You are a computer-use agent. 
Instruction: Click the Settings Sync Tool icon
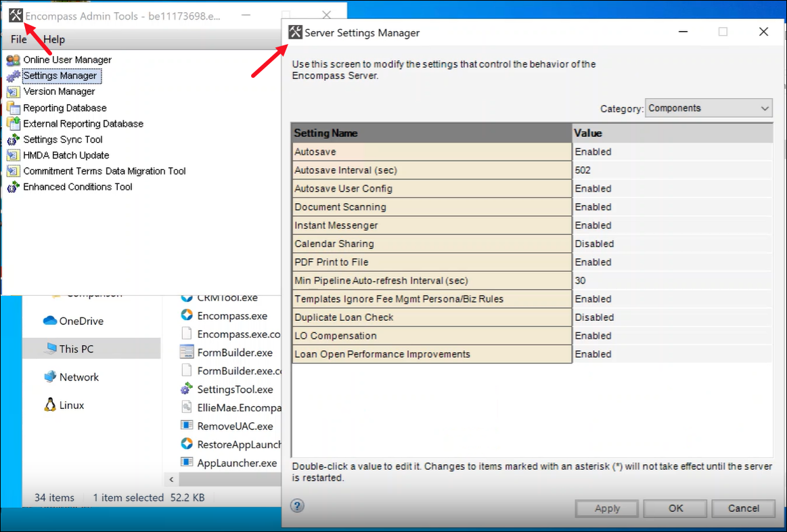pos(13,139)
